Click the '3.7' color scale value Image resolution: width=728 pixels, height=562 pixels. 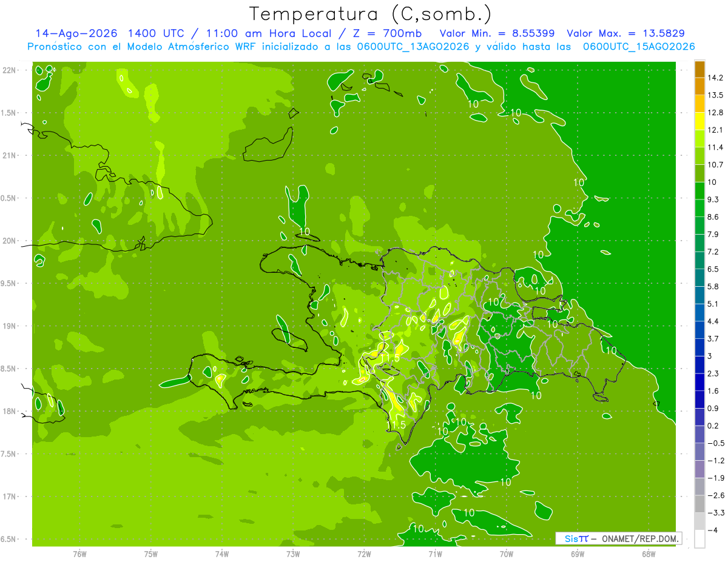(713, 339)
